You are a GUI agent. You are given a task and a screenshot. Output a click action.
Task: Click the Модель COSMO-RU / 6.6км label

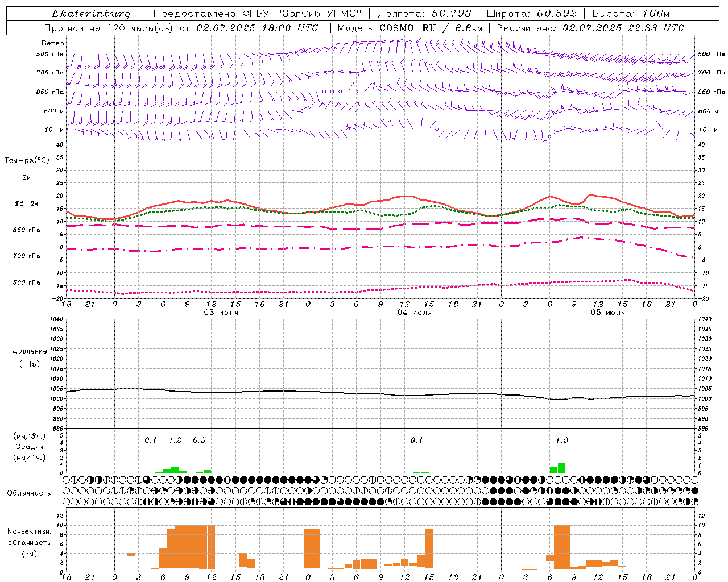pyautogui.click(x=409, y=28)
